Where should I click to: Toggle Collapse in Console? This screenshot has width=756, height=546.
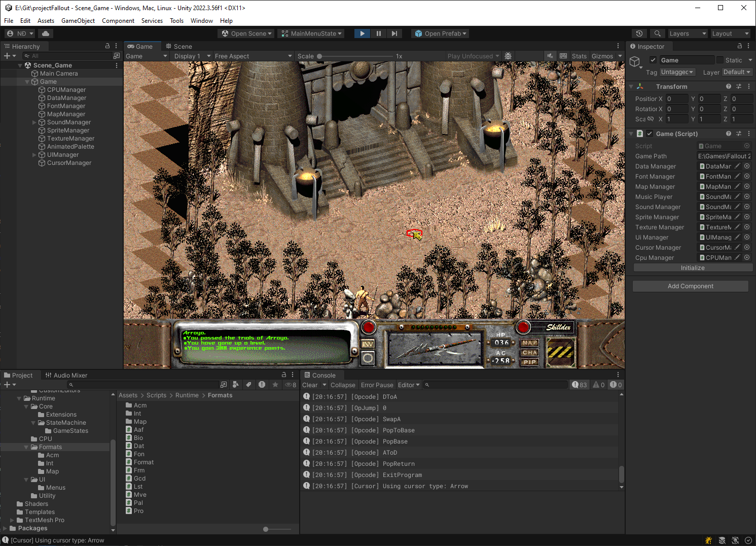point(343,385)
